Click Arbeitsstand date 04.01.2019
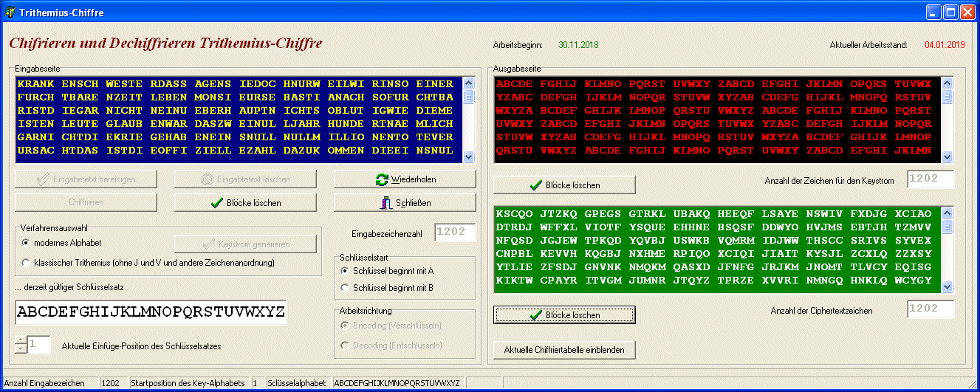The image size is (980, 392). (945, 45)
